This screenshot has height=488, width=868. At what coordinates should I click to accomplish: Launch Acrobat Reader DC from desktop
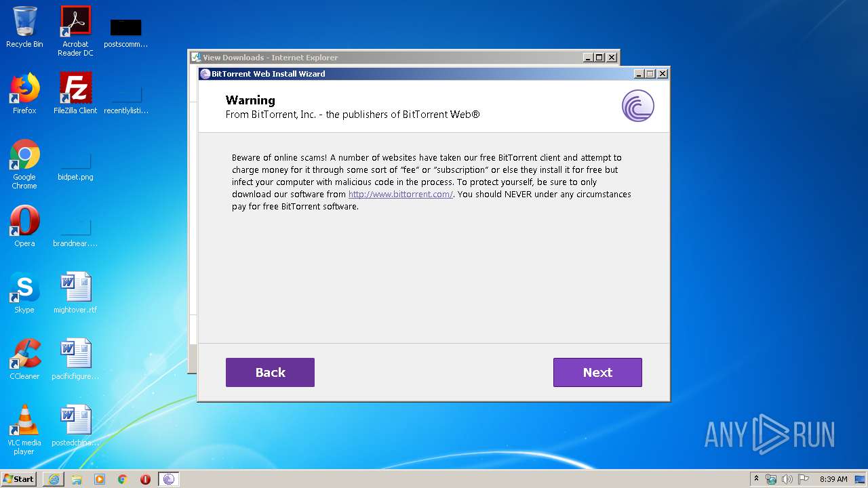click(75, 31)
